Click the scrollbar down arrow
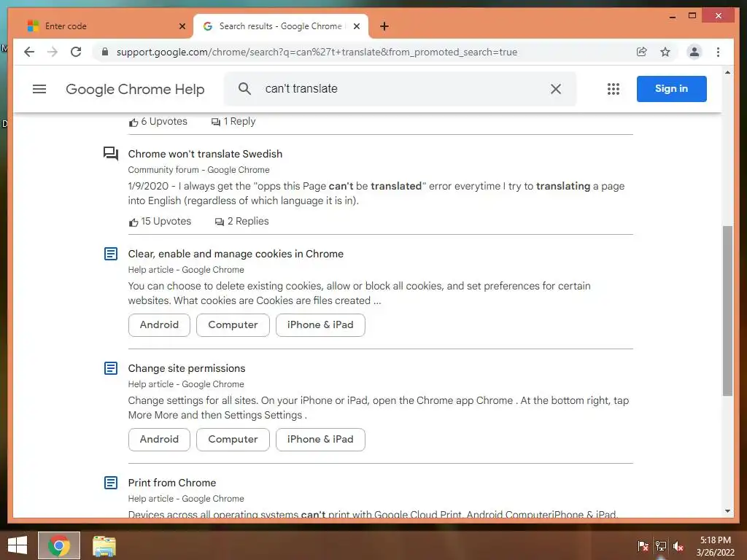 coord(727,511)
